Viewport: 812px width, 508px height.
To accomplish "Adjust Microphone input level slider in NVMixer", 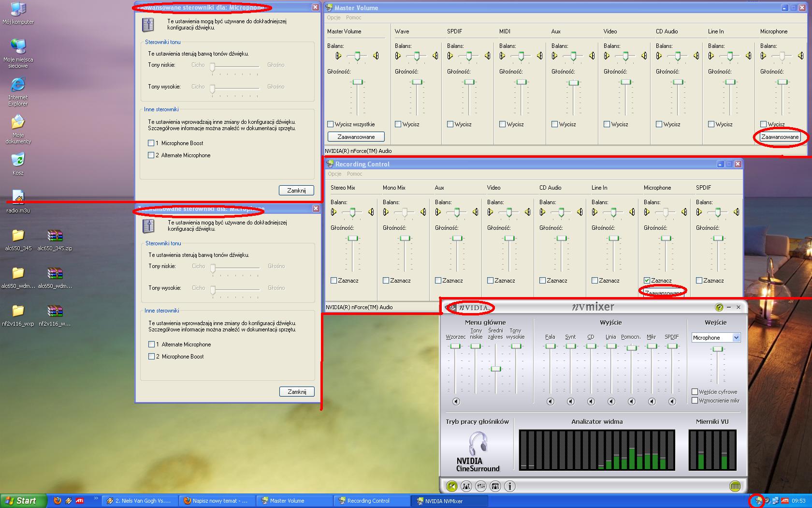I will click(718, 349).
